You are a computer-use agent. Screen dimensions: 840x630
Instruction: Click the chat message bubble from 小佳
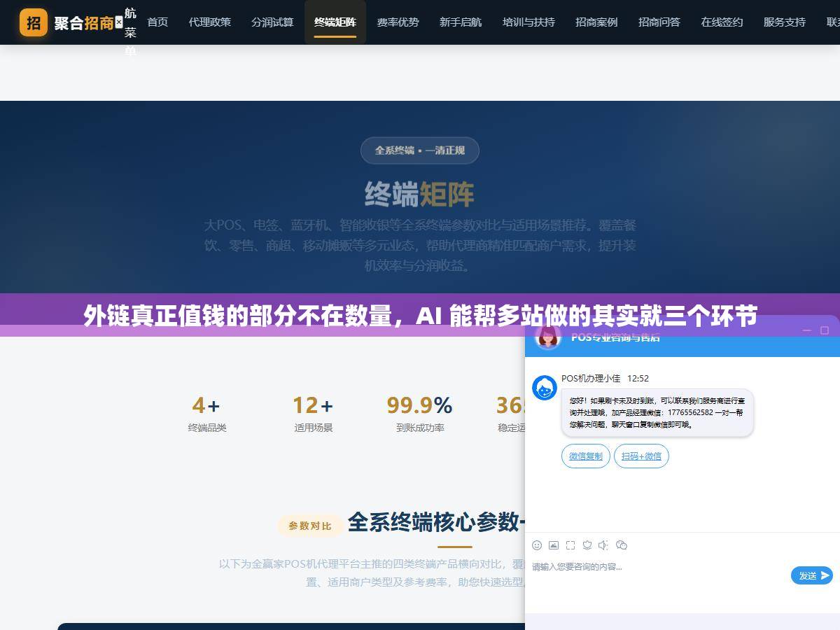pyautogui.click(x=657, y=413)
